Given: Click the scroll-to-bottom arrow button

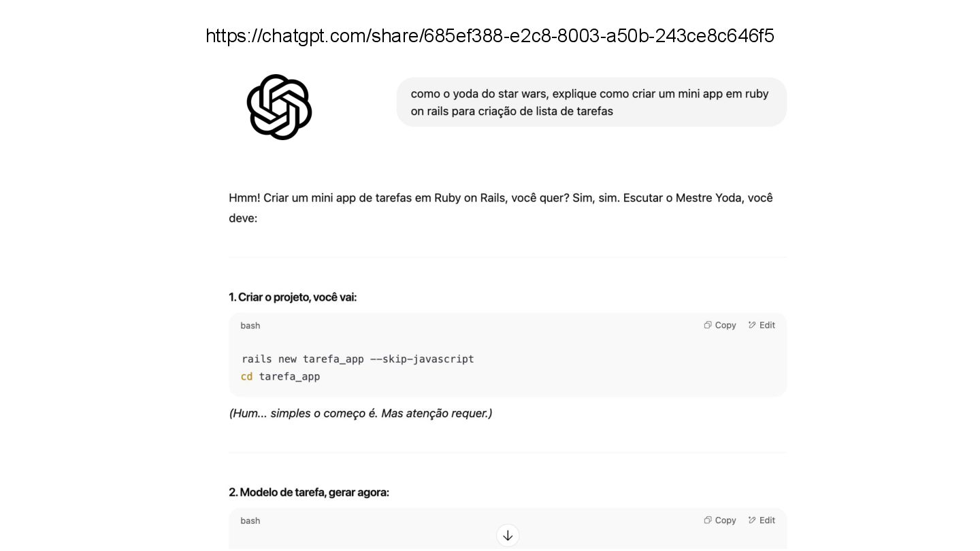Looking at the screenshot, I should [508, 535].
